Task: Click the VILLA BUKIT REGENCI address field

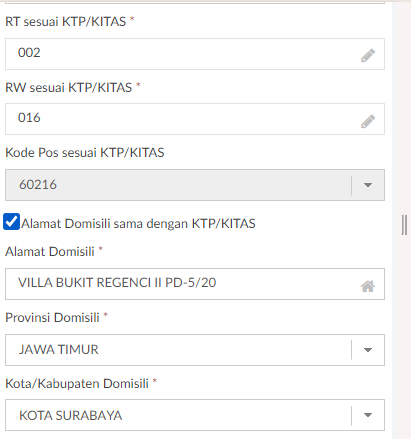Action: 195,284
